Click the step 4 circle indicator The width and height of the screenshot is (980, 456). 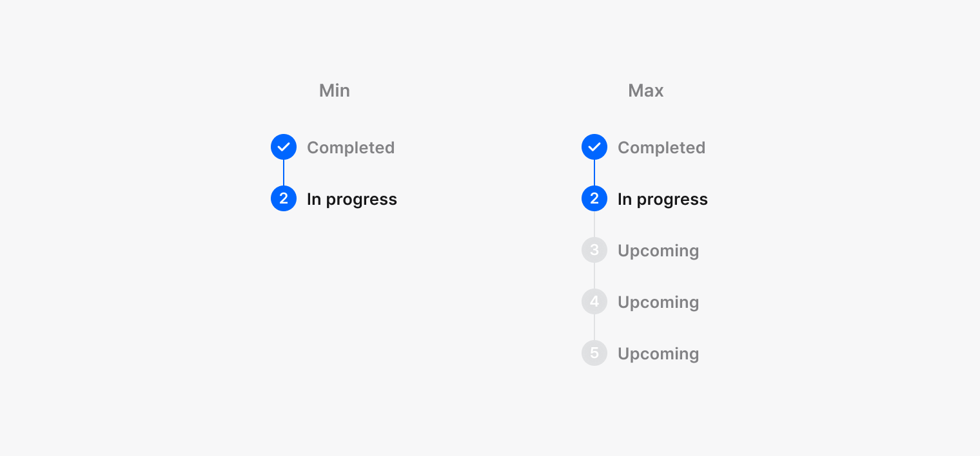594,301
